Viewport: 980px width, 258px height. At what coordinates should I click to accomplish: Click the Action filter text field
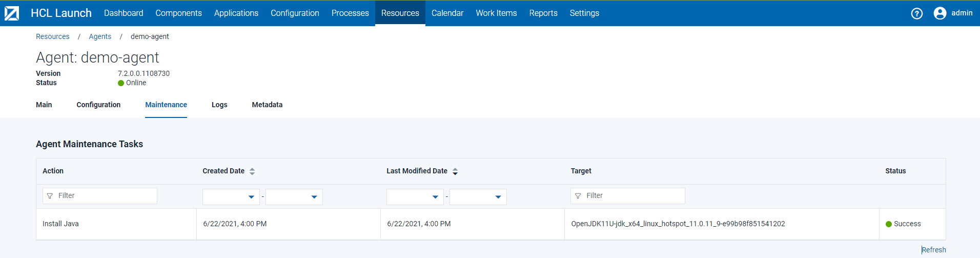tap(105, 196)
